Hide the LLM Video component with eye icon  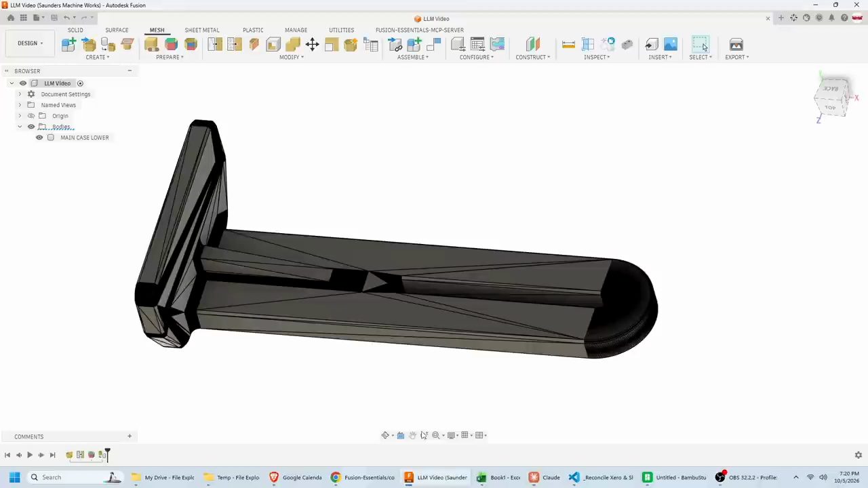pos(22,83)
